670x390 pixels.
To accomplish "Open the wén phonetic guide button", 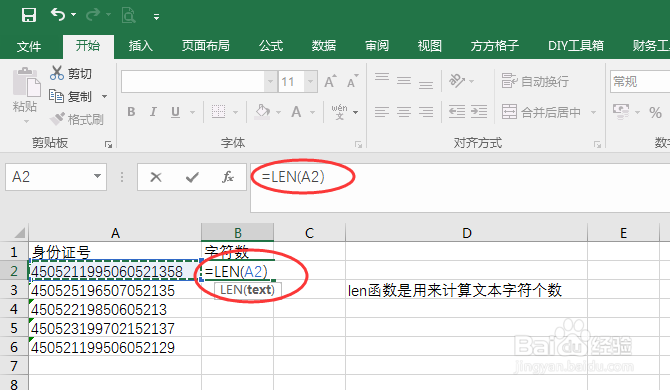I will pyautogui.click(x=340, y=112).
